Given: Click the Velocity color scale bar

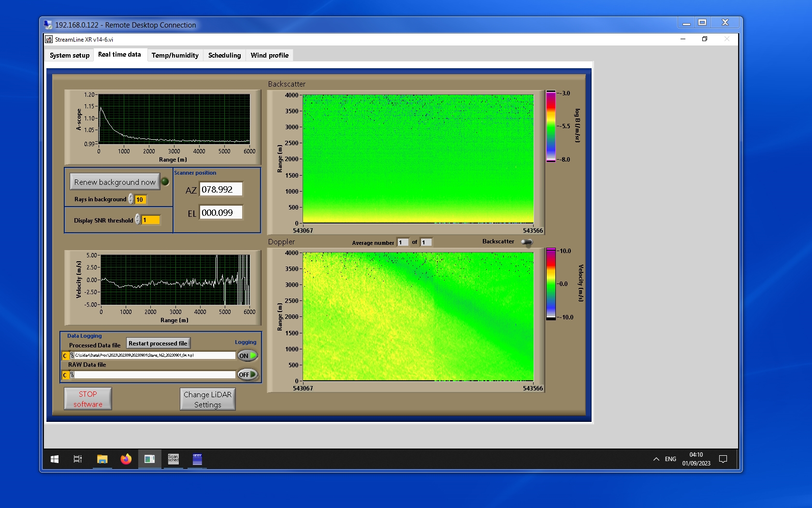Looking at the screenshot, I should [x=551, y=284].
